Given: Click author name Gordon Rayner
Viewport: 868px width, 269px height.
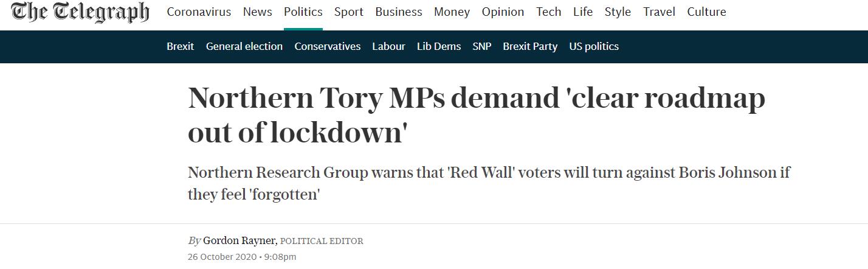Looking at the screenshot, I should pyautogui.click(x=239, y=240).
